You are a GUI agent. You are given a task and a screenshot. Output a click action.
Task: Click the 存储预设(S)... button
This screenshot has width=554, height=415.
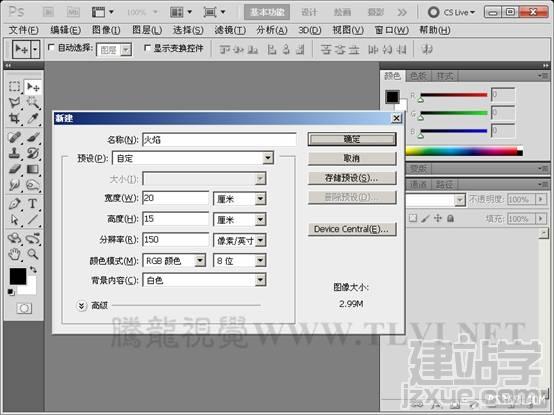[352, 178]
